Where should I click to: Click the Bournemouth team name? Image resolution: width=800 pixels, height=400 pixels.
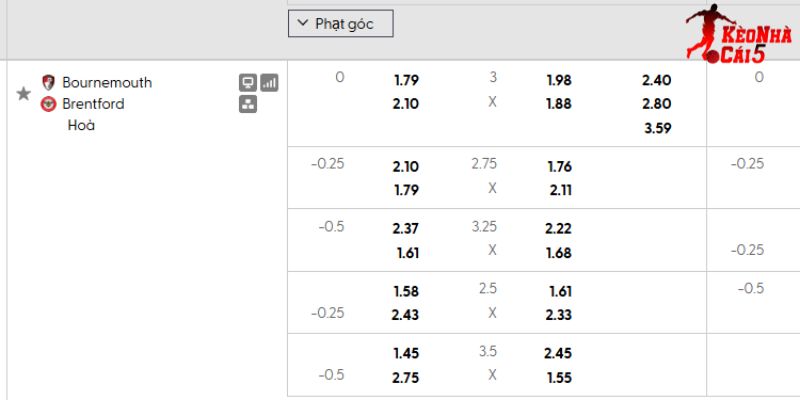107,82
